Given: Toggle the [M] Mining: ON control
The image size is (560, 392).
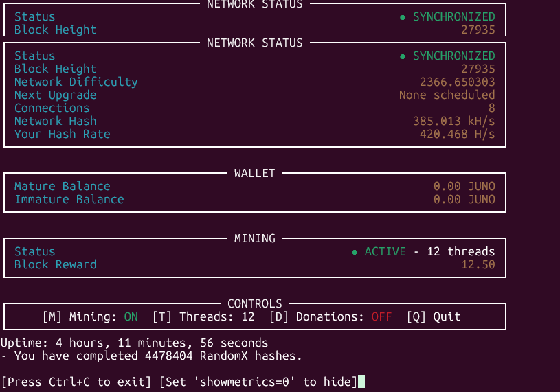Looking at the screenshot, I should [x=90, y=316].
